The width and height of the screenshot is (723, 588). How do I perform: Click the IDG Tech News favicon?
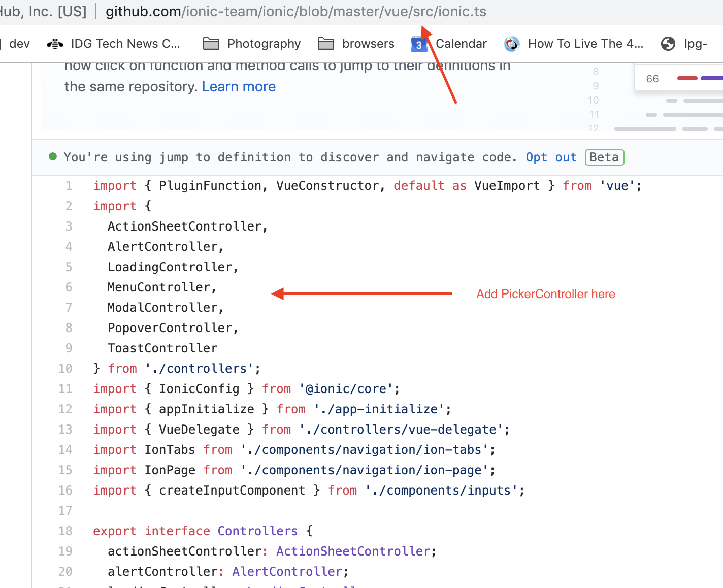click(x=54, y=44)
